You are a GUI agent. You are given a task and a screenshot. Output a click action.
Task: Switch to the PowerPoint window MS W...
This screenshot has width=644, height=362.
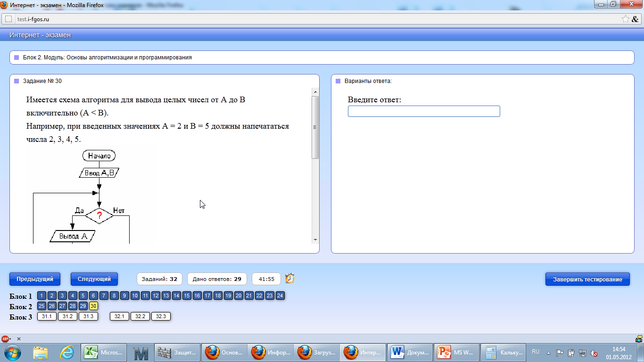[455, 353]
